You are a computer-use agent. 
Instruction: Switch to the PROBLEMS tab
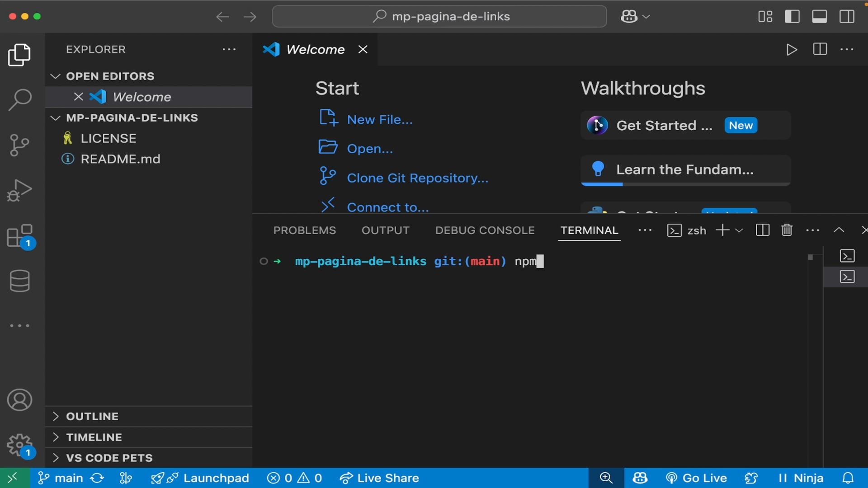[304, 230]
